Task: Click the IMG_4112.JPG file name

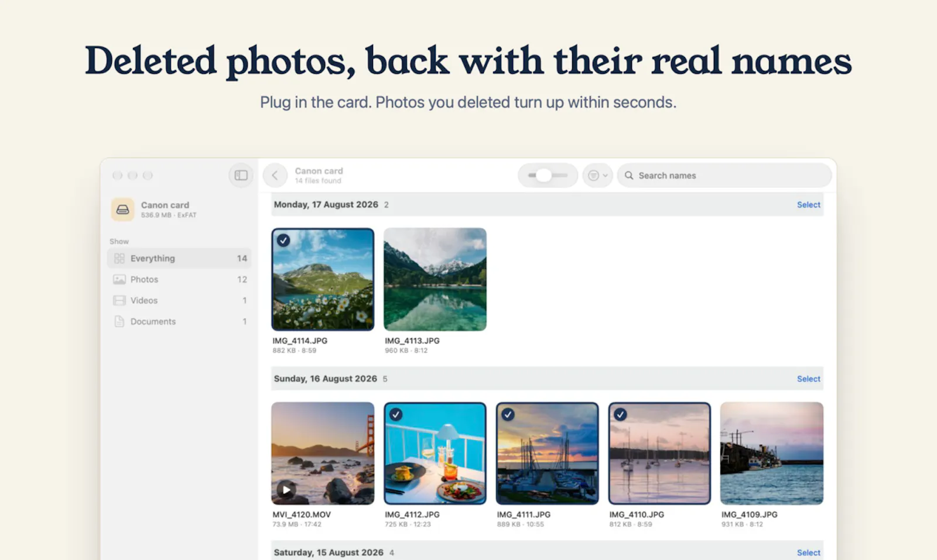Action: coord(412,514)
